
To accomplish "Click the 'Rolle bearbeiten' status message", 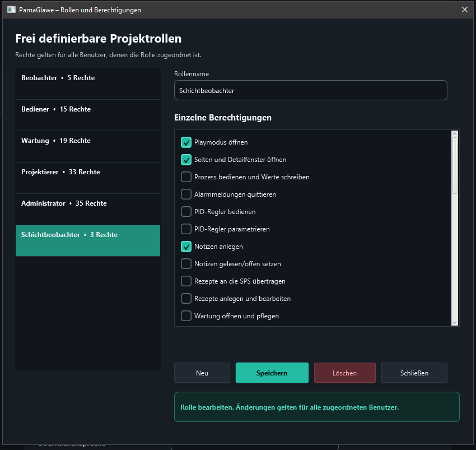I will 316,407.
